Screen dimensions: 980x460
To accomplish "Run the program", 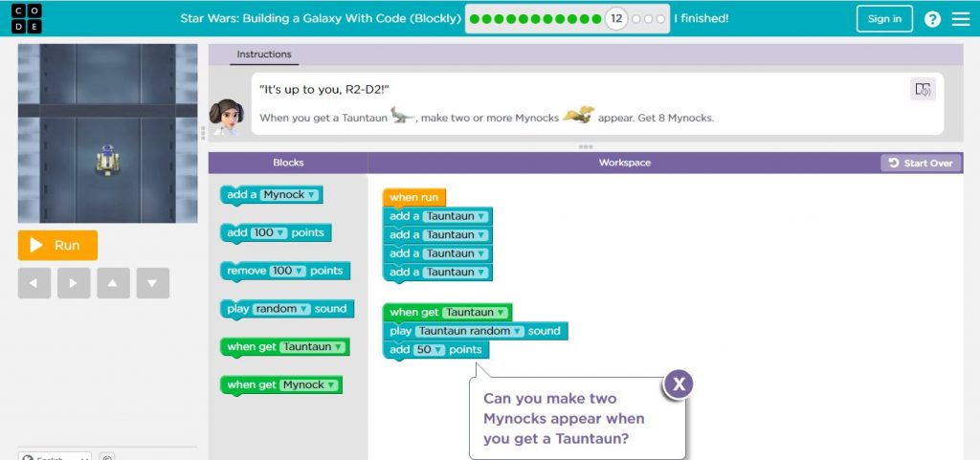I will 57,245.
